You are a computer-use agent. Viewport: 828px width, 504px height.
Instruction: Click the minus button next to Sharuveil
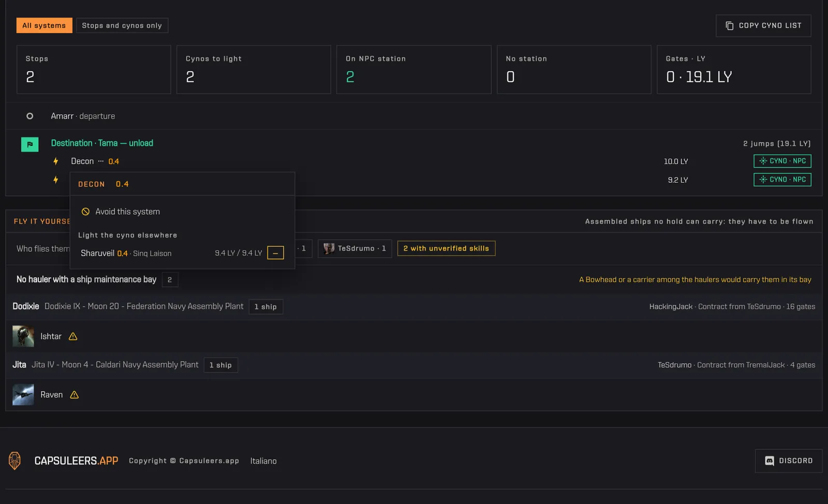point(275,253)
